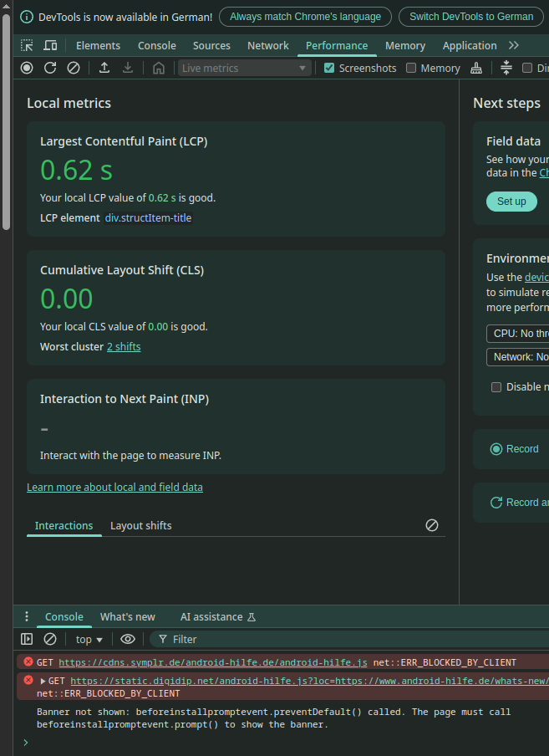Viewport: 549px width, 756px height.
Task: Open the top context selector dropdown
Action: click(x=89, y=639)
